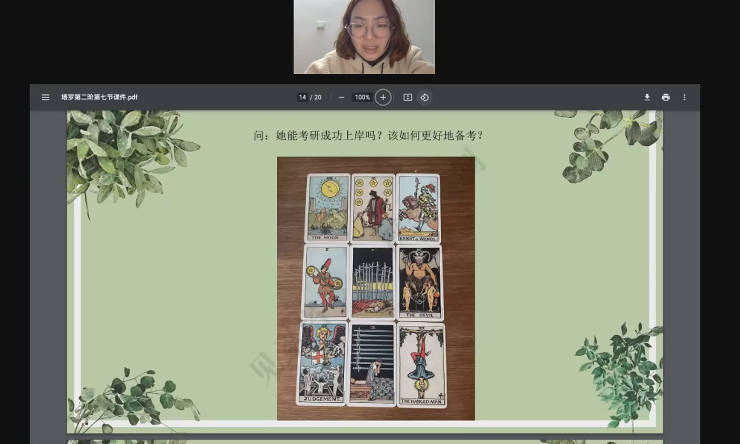Click the 100% zoom level field
The width and height of the screenshot is (740, 444).
(362, 97)
